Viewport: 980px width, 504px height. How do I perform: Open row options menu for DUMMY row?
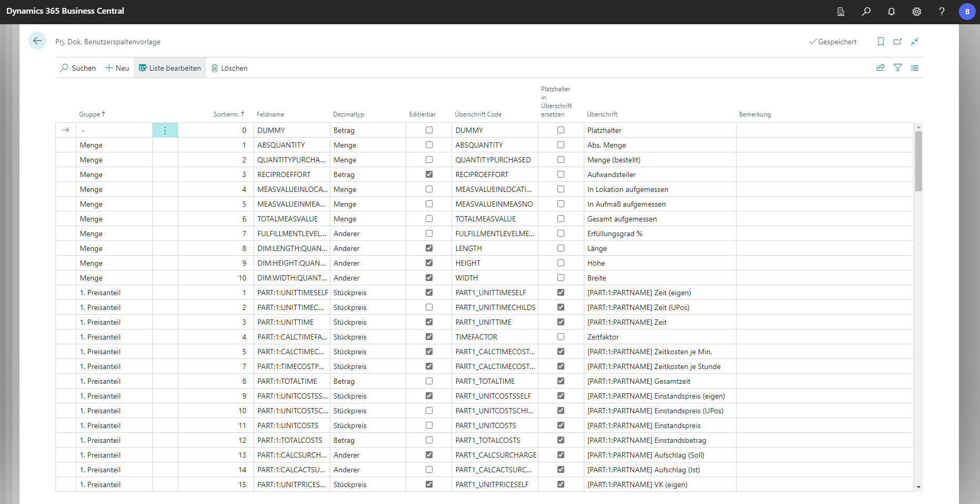[x=165, y=130]
